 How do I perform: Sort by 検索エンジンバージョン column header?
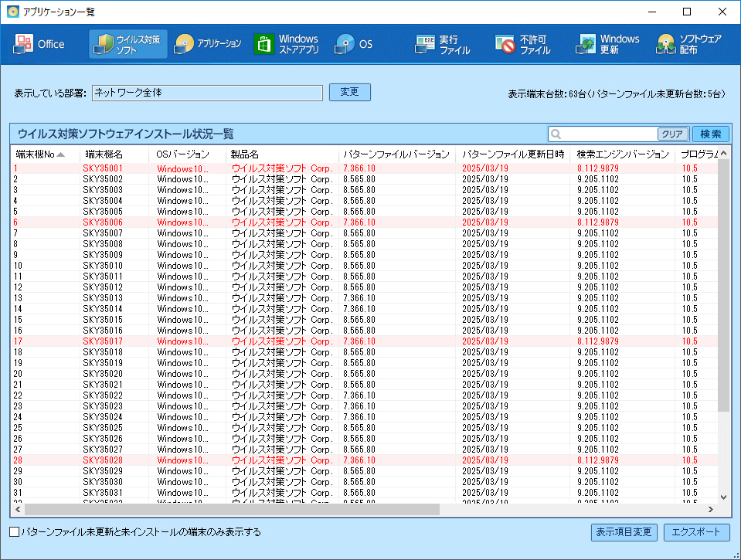tap(622, 154)
